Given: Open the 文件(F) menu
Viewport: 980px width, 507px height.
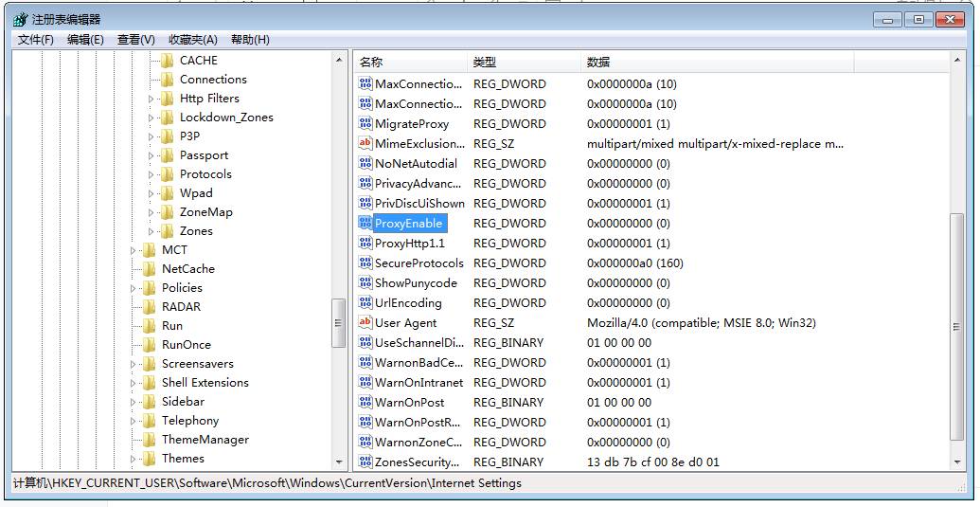Looking at the screenshot, I should [x=36, y=40].
